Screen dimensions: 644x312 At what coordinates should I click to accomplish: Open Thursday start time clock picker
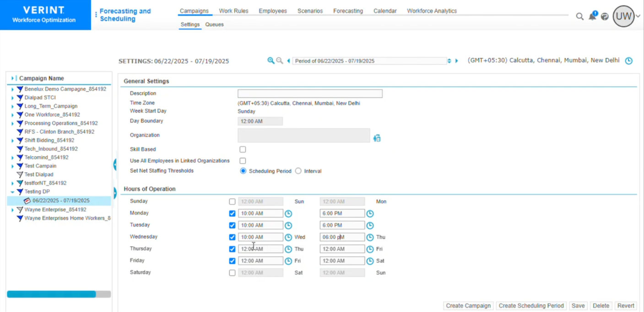(288, 249)
